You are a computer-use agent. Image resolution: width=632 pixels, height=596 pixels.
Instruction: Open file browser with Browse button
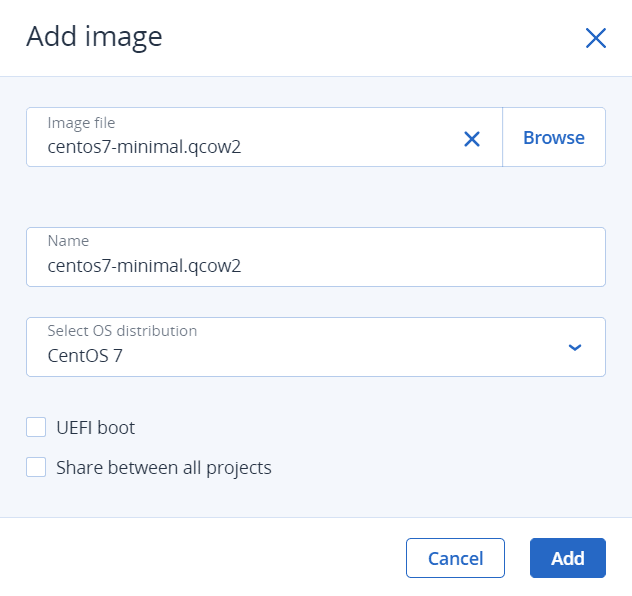click(x=554, y=137)
